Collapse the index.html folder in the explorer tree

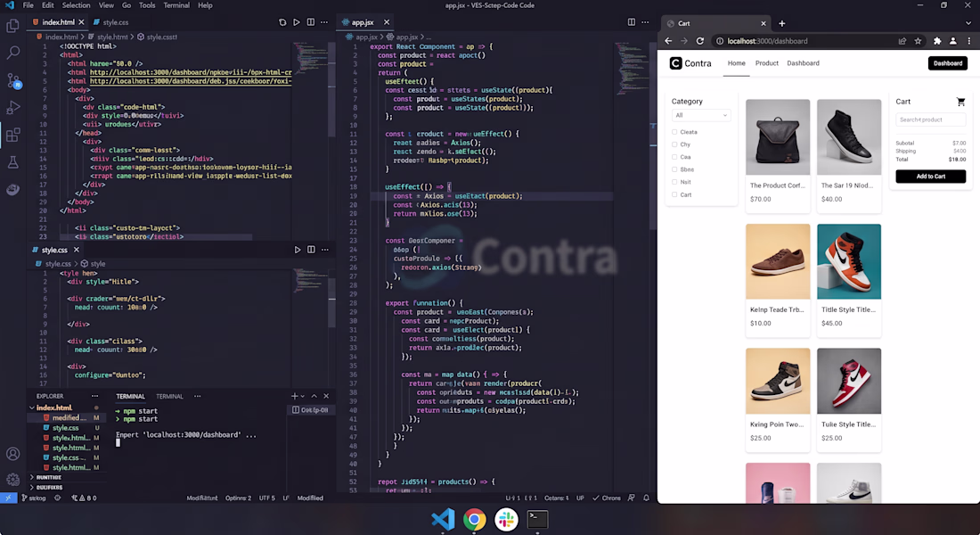[x=32, y=408]
